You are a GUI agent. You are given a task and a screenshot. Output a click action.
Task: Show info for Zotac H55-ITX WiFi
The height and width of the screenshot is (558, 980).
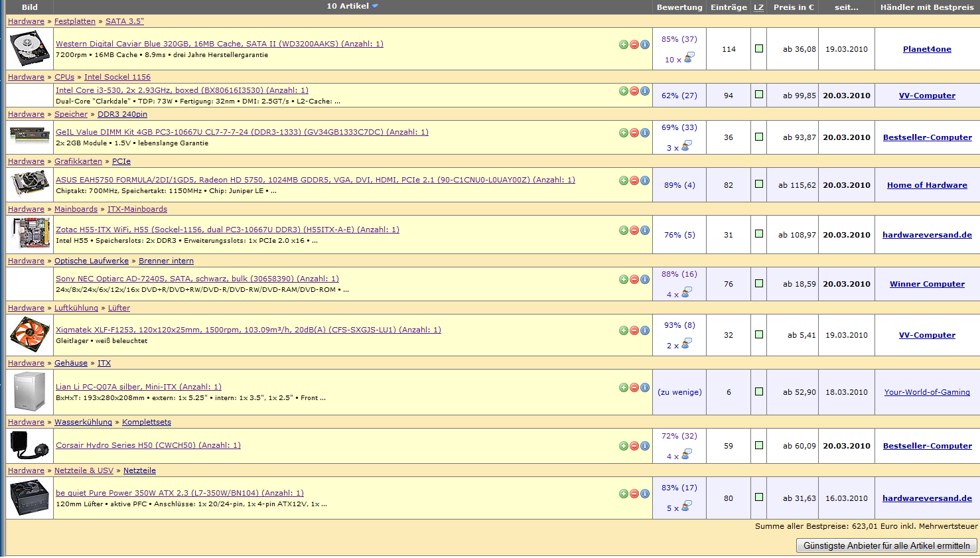tap(645, 230)
